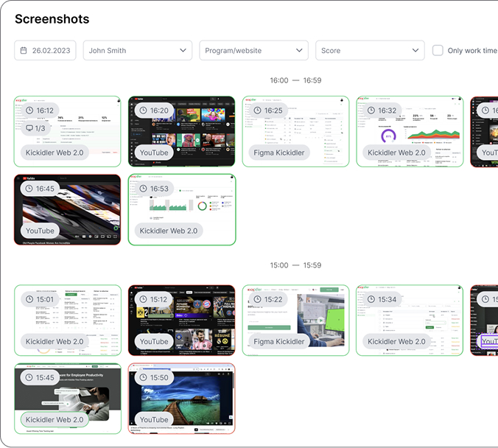
Task: Click the clock icon on the 16:12 badge
Action: (x=29, y=111)
